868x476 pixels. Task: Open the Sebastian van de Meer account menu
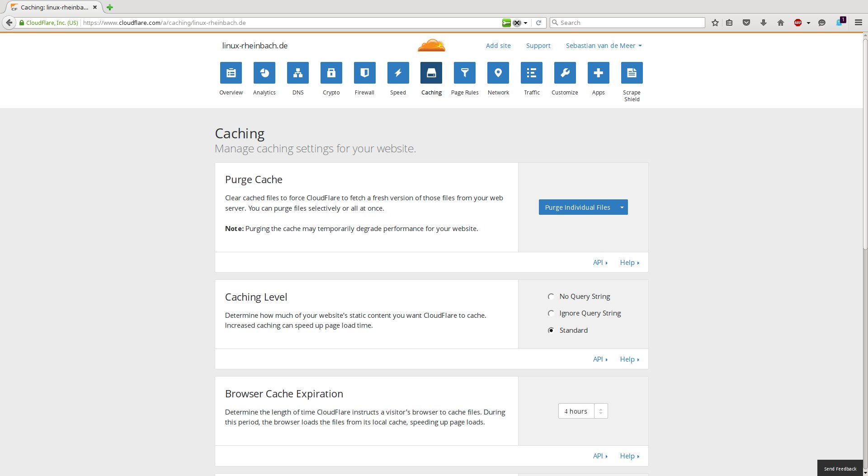pyautogui.click(x=604, y=46)
